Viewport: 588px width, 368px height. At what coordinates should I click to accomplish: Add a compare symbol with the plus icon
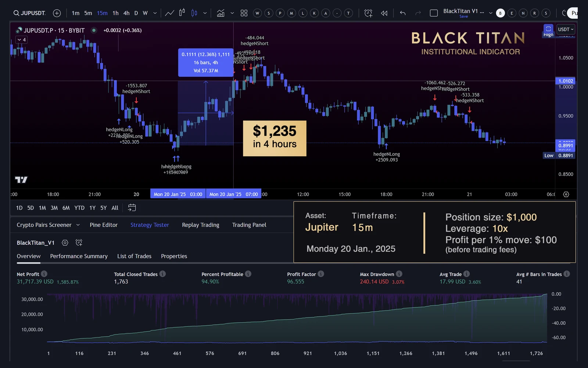[x=57, y=13]
